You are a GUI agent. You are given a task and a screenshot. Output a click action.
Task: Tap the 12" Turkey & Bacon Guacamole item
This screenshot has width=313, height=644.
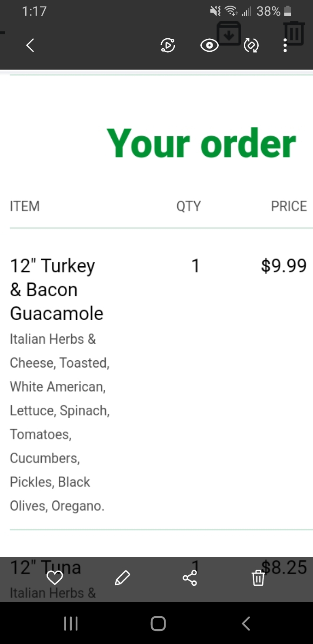[57, 289]
